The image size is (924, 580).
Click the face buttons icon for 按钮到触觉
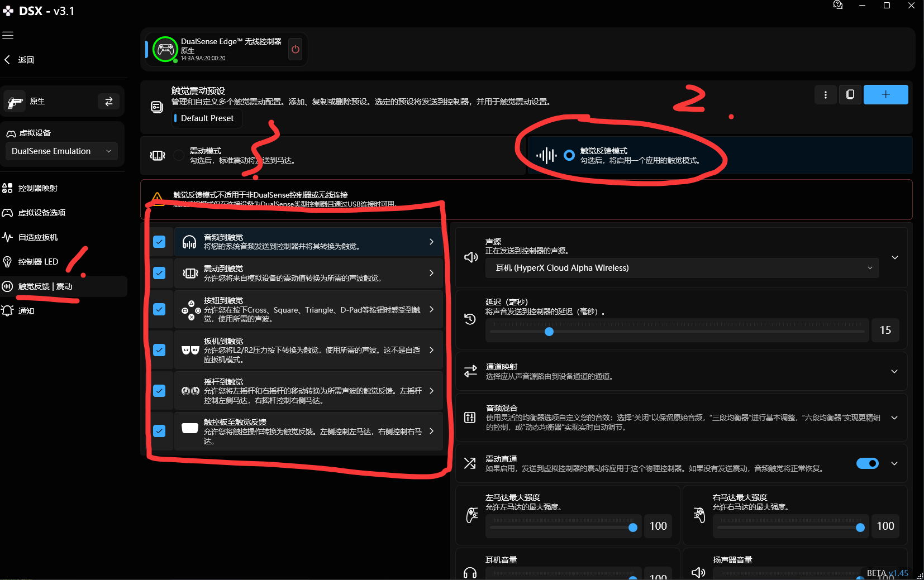191,310
